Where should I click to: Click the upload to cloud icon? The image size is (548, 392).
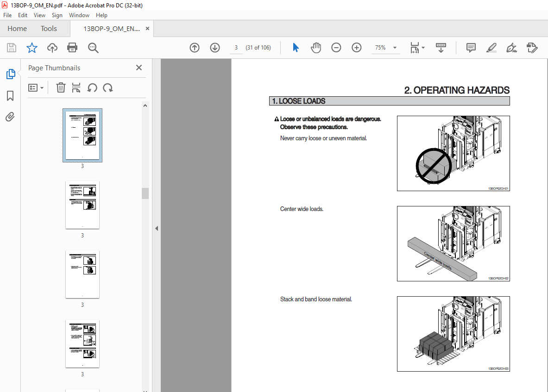coord(52,48)
